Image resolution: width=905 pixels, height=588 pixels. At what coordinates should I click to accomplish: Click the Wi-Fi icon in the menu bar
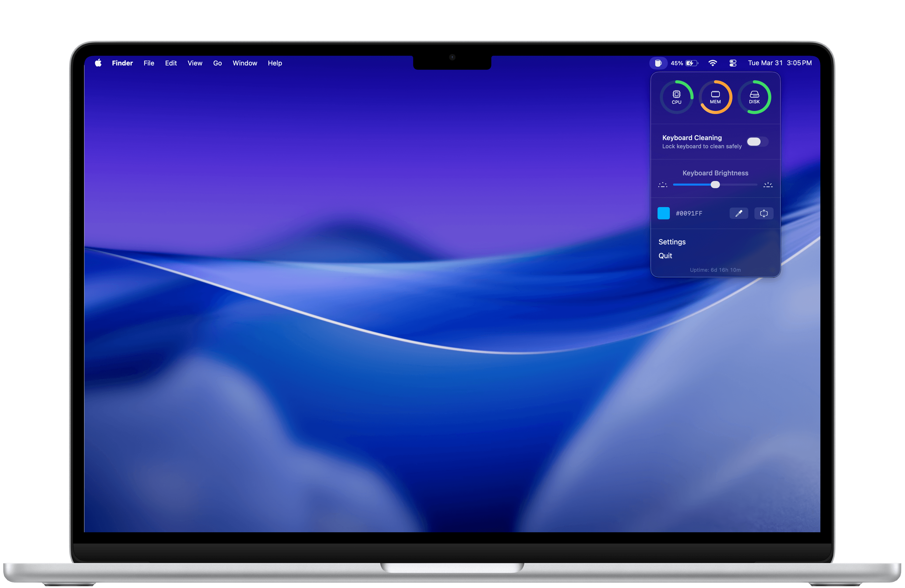(x=713, y=63)
